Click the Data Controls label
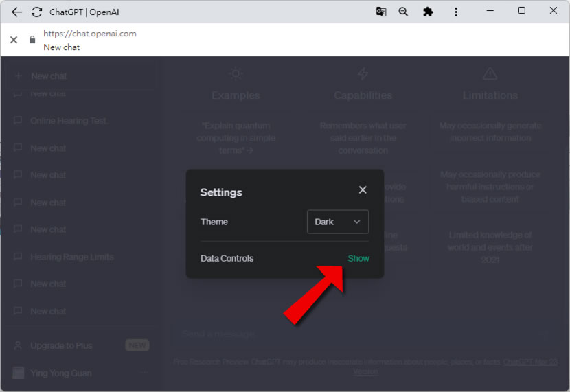The height and width of the screenshot is (392, 570). click(227, 258)
